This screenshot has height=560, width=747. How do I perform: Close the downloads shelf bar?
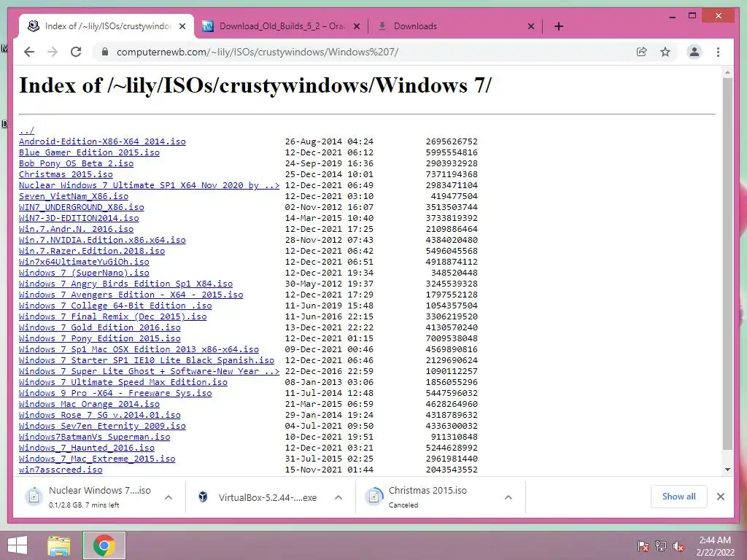click(x=720, y=497)
